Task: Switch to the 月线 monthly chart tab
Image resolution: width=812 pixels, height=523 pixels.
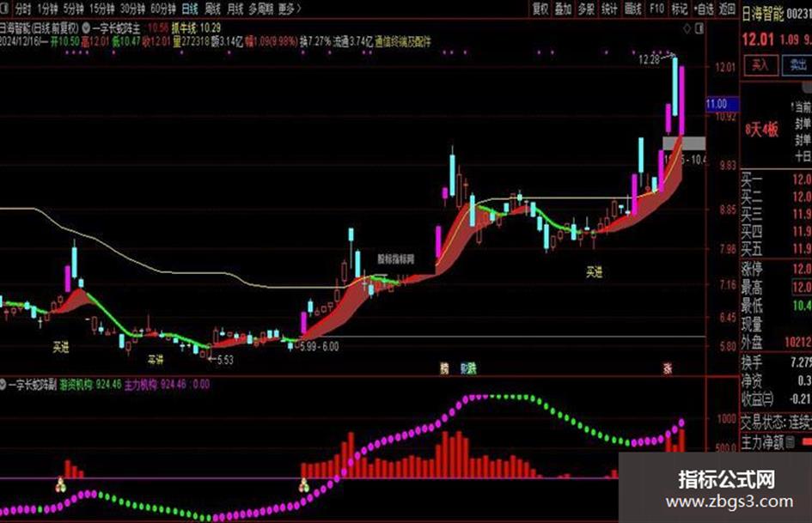Action: 235,9
